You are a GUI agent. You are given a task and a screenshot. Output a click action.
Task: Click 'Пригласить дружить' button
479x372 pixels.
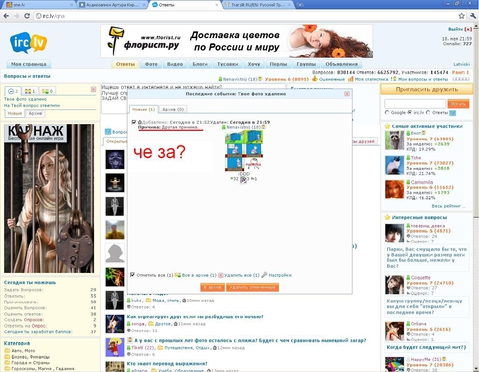pos(427,89)
